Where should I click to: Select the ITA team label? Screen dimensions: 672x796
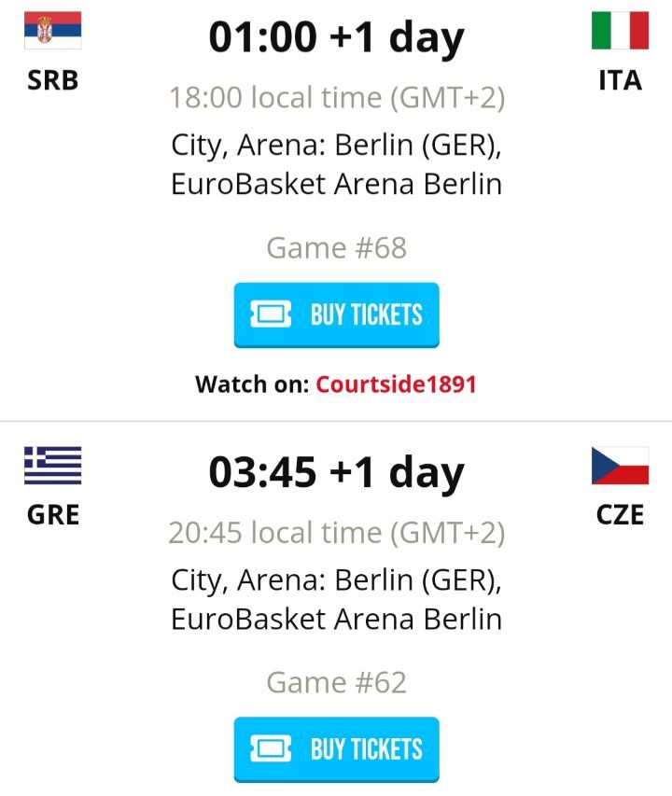pos(620,80)
